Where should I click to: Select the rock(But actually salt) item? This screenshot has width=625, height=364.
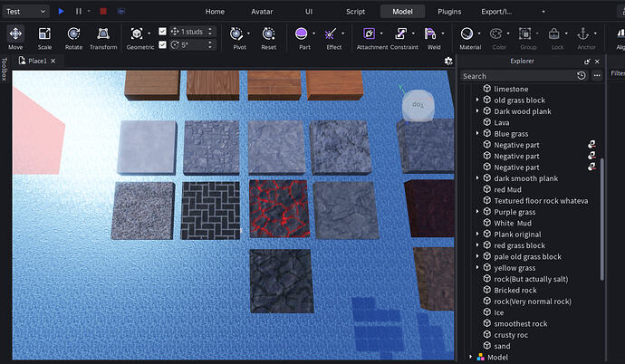[x=531, y=279]
